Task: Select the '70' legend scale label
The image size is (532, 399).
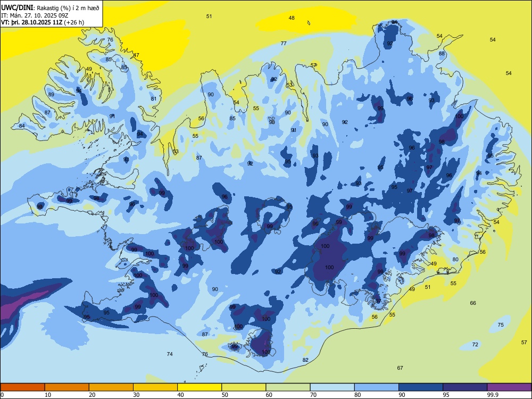Action: [x=313, y=395]
